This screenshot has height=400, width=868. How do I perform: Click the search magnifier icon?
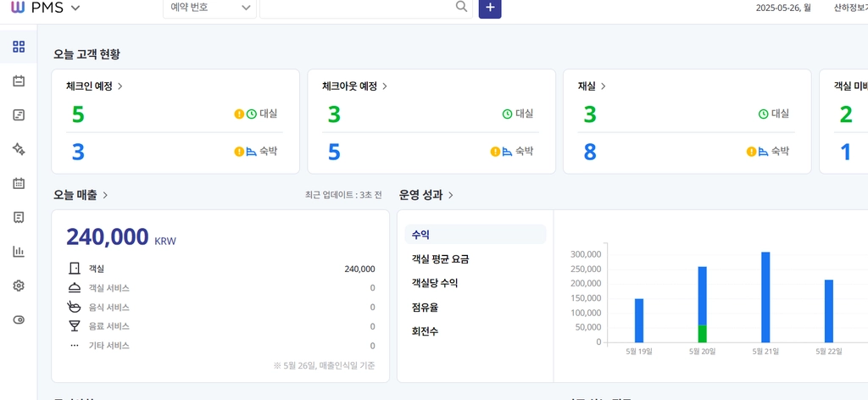click(x=460, y=7)
